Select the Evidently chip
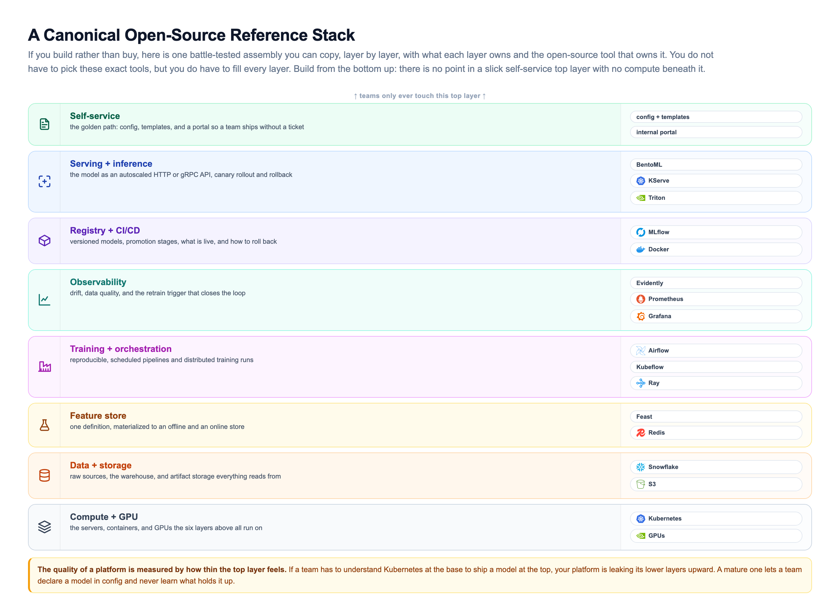The height and width of the screenshot is (616, 840). pos(716,283)
